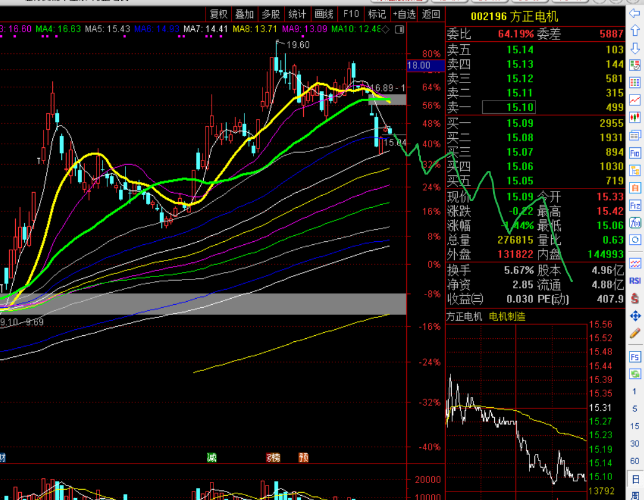Click the blue 18.00 price label
The height and width of the screenshot is (500, 644).
(x=426, y=65)
